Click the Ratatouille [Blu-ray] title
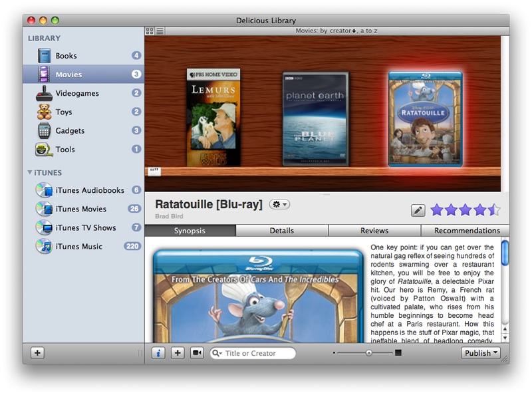The height and width of the screenshot is (395, 532). [209, 204]
